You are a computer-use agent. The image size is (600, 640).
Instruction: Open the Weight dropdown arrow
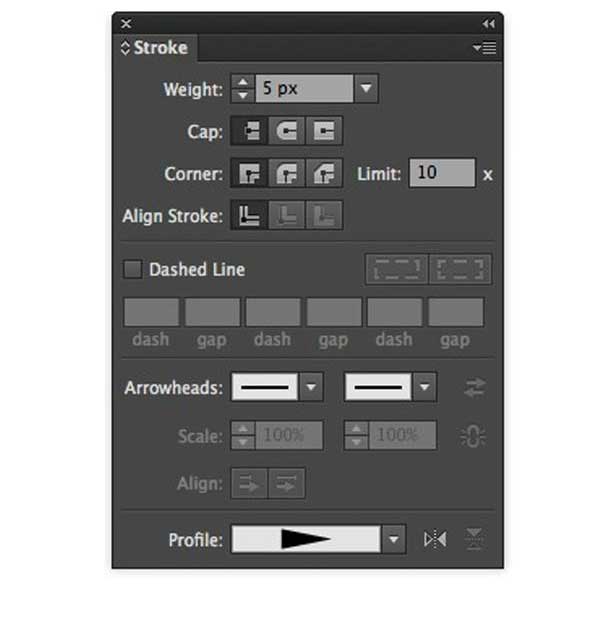tap(366, 89)
